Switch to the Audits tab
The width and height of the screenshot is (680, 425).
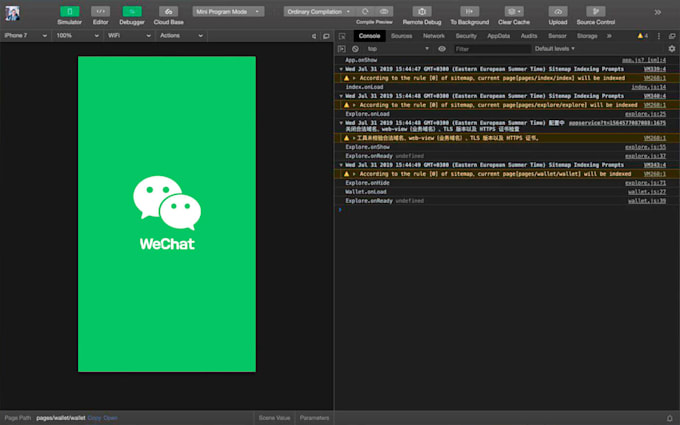529,36
